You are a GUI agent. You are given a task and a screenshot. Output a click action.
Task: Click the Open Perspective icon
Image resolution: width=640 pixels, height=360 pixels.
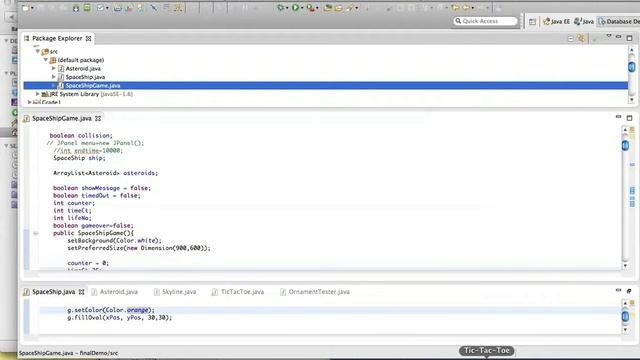pyautogui.click(x=532, y=22)
